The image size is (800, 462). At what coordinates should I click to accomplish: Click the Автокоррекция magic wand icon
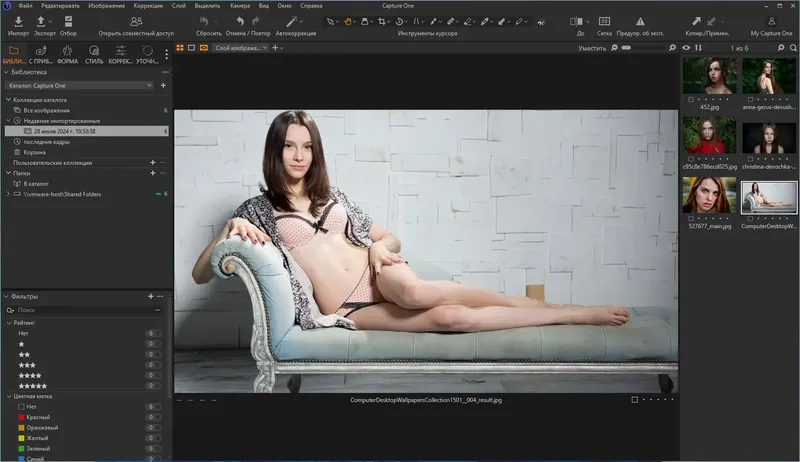coord(292,21)
